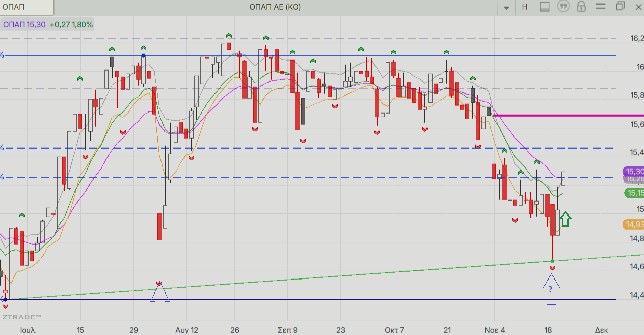Click the Σεπ 9 date axis label
The width and height of the screenshot is (644, 335).
(288, 330)
